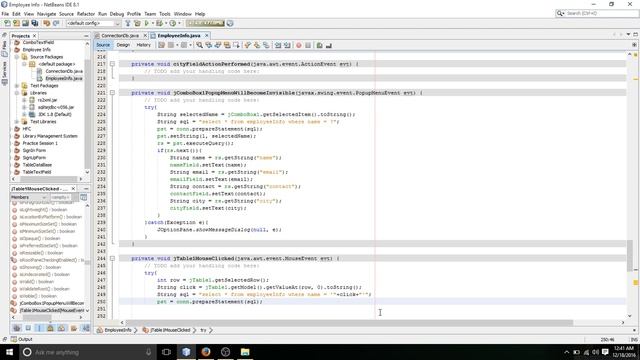This screenshot has height=360, width=640.
Task: Select EmployeeInfo.java in Projects tree
Action: (x=64, y=78)
